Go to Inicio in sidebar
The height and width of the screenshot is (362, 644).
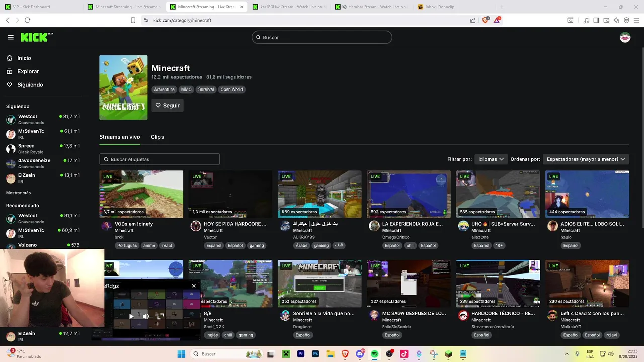pyautogui.click(x=24, y=58)
